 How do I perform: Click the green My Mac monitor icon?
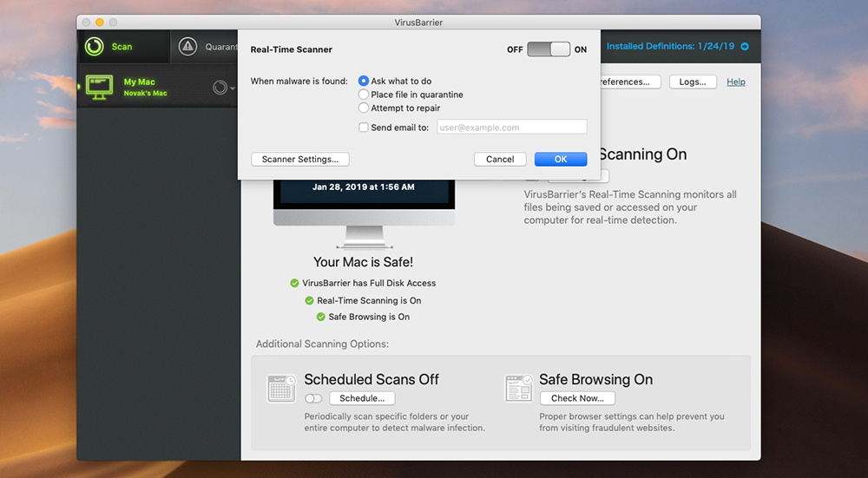(100, 87)
